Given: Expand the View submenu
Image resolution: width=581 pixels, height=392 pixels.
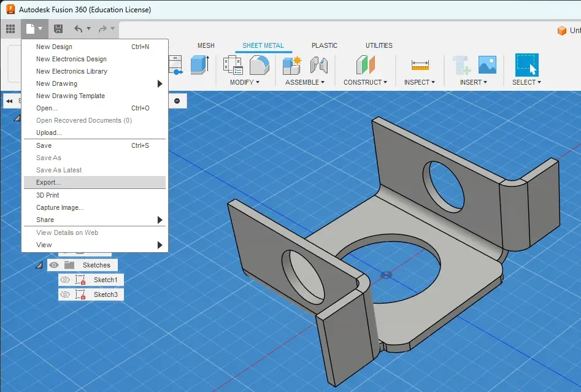Looking at the screenshot, I should coord(42,245).
